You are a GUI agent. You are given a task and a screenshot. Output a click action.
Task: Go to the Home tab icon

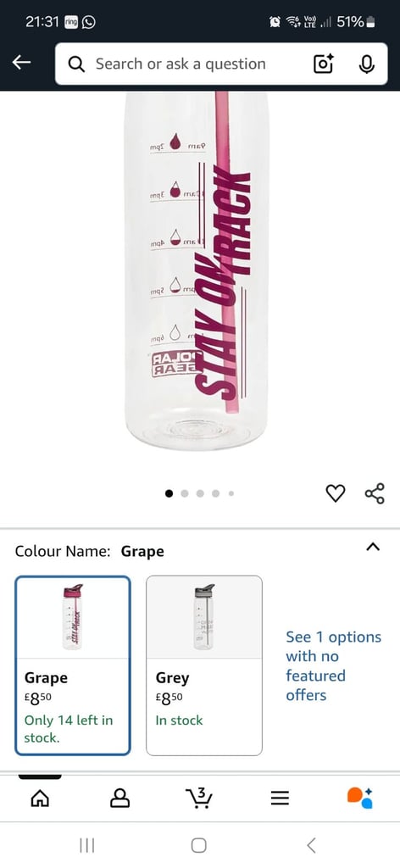(39, 798)
